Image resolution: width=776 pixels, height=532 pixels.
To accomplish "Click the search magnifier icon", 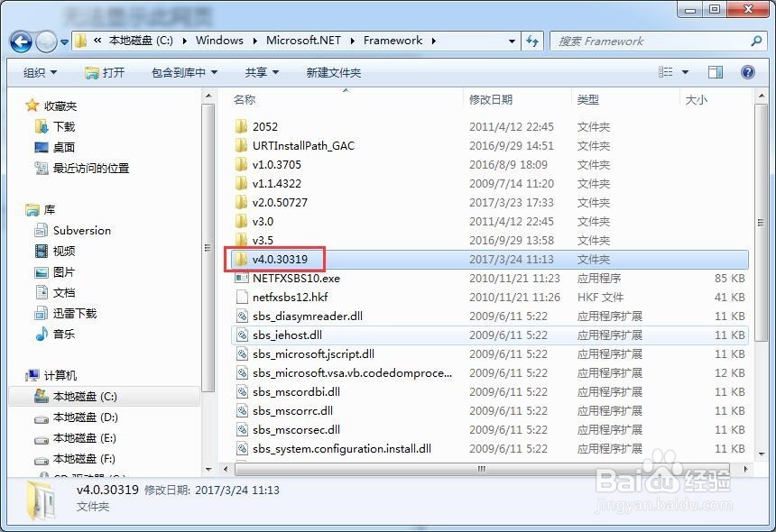I will coord(756,41).
